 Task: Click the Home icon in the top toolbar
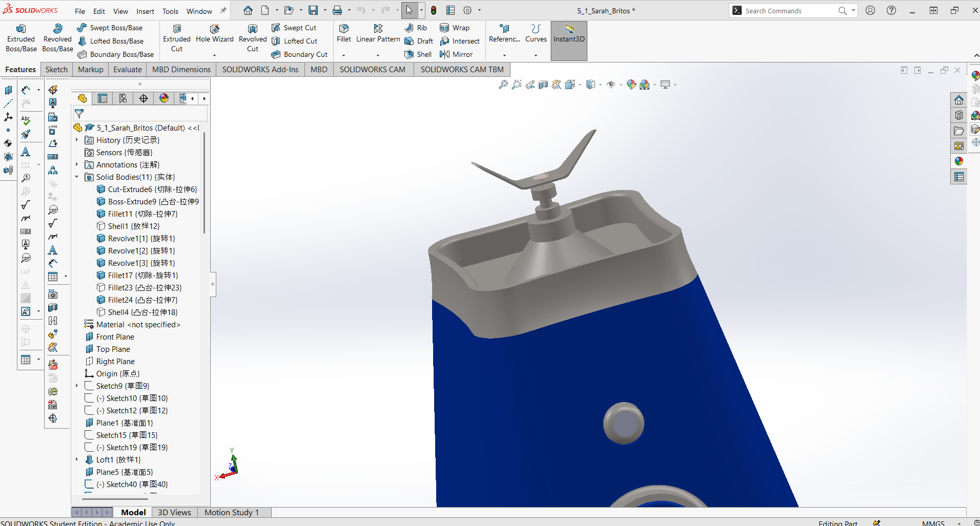pyautogui.click(x=248, y=10)
